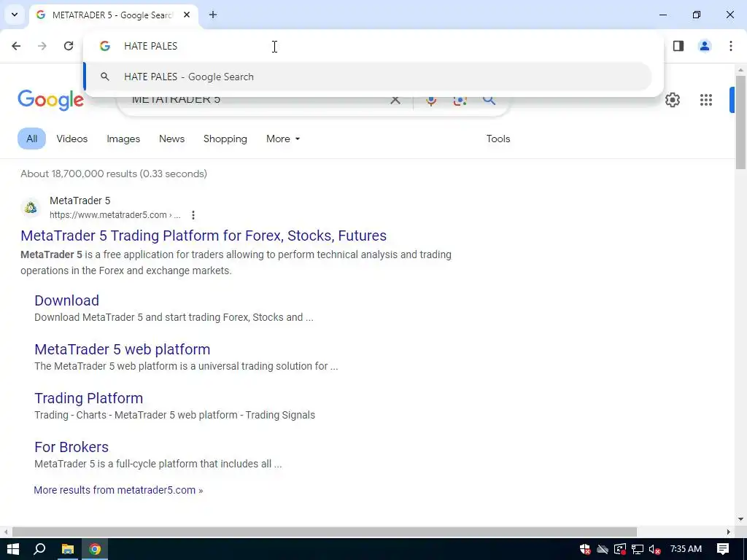Open a new tab with the plus icon
Screen dimensions: 747x560
click(x=213, y=15)
